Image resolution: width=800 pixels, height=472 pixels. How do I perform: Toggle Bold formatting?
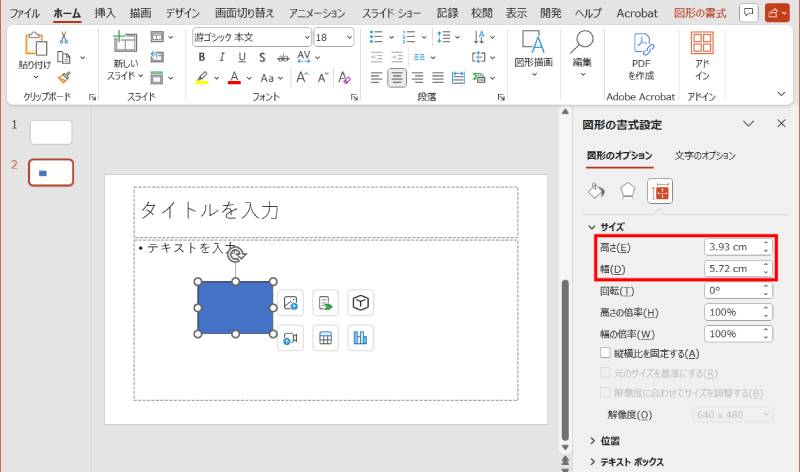click(202, 57)
